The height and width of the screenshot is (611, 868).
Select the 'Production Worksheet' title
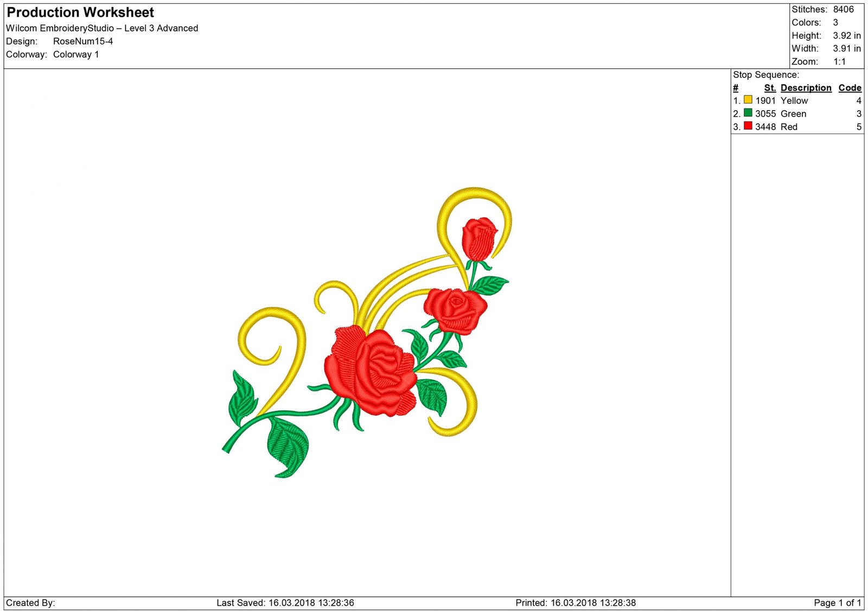[x=80, y=12]
